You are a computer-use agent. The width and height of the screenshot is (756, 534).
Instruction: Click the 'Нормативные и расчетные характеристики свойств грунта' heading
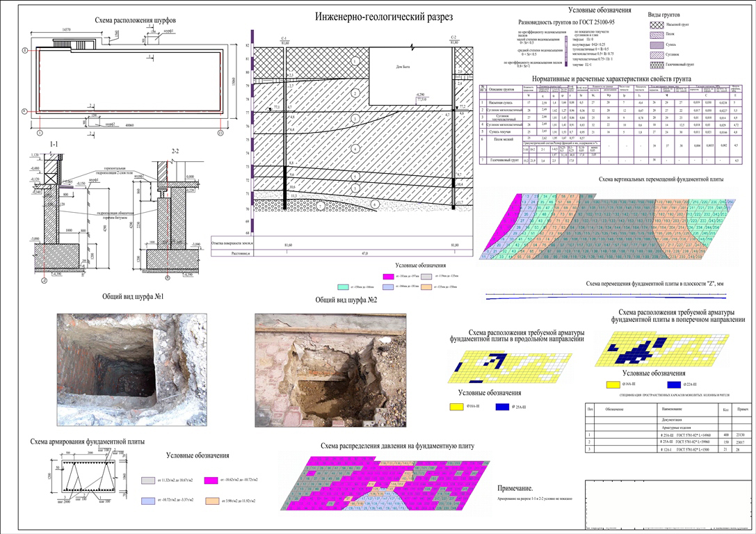coord(611,79)
